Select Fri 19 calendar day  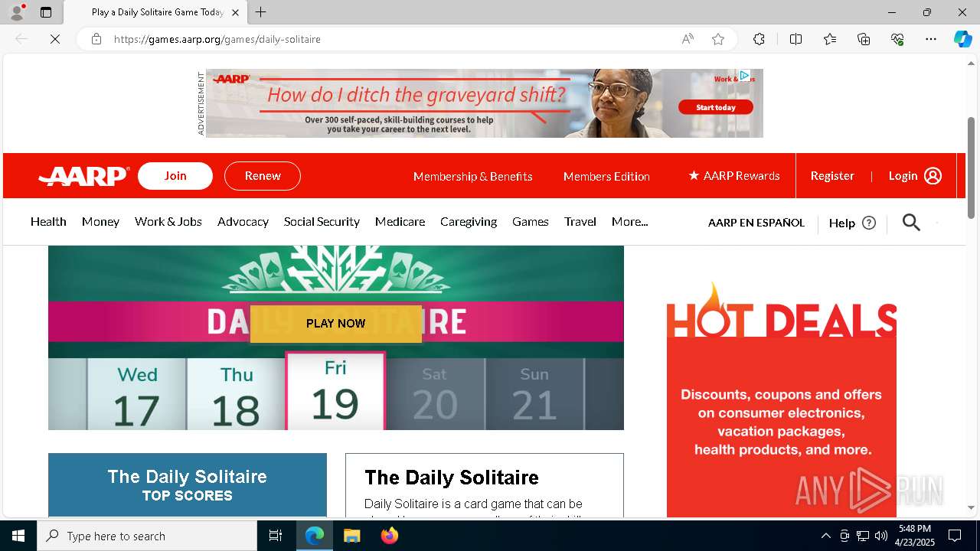pos(335,391)
